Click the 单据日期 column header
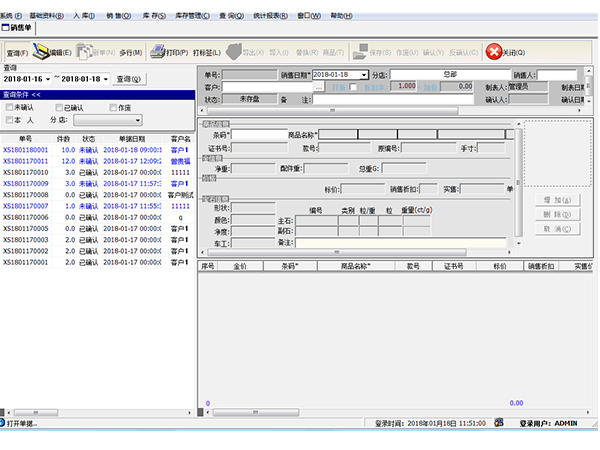 (132, 139)
